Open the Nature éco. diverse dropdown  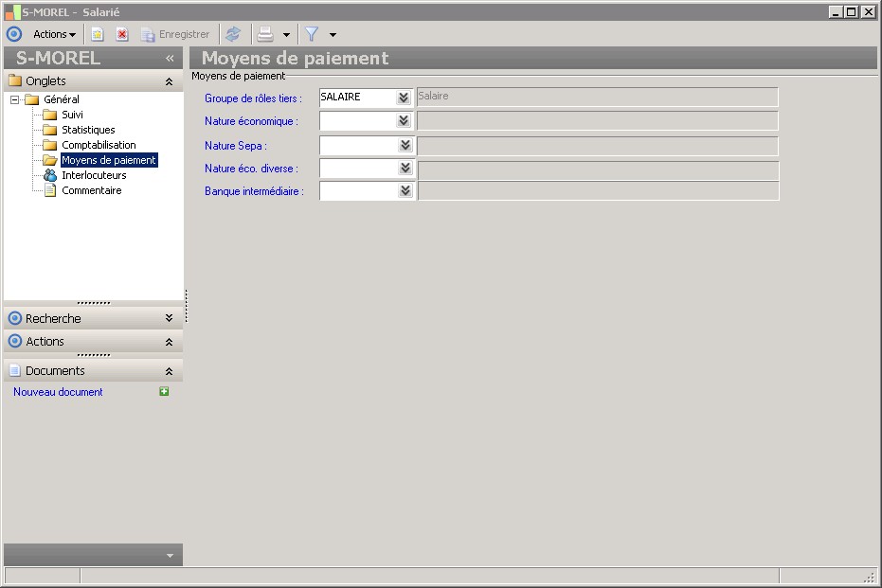[405, 168]
